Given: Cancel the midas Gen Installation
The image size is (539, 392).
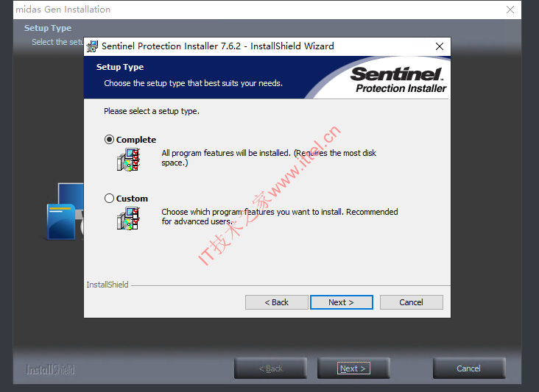Looking at the screenshot, I should tap(469, 368).
